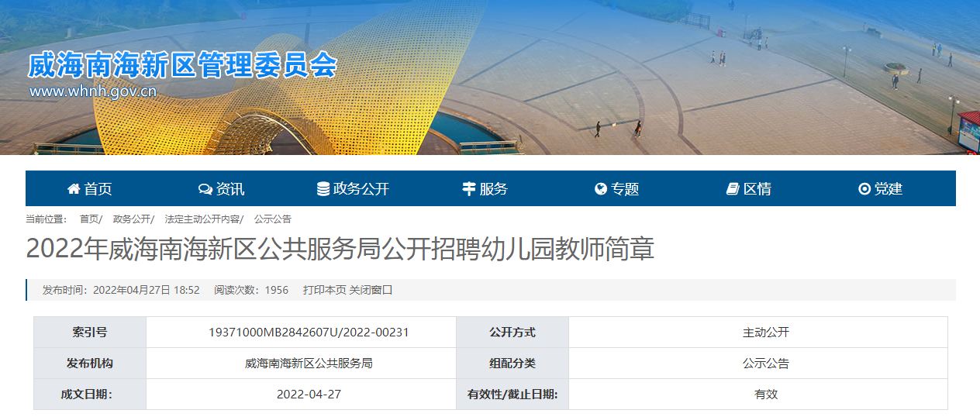Click the chat bubble icon beside 资讯

coord(205,189)
